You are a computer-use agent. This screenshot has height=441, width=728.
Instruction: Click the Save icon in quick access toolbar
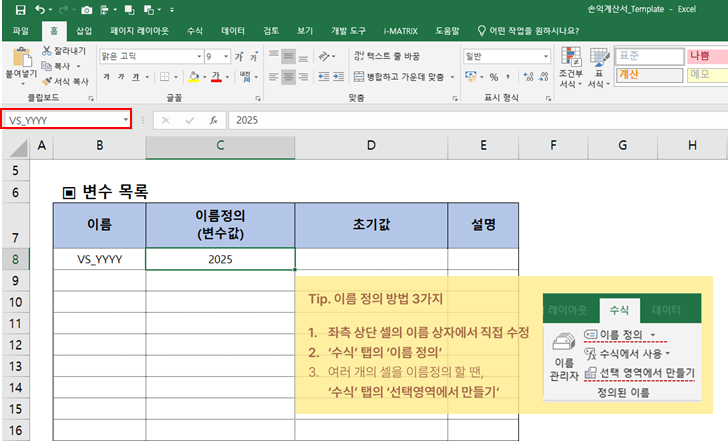click(19, 10)
